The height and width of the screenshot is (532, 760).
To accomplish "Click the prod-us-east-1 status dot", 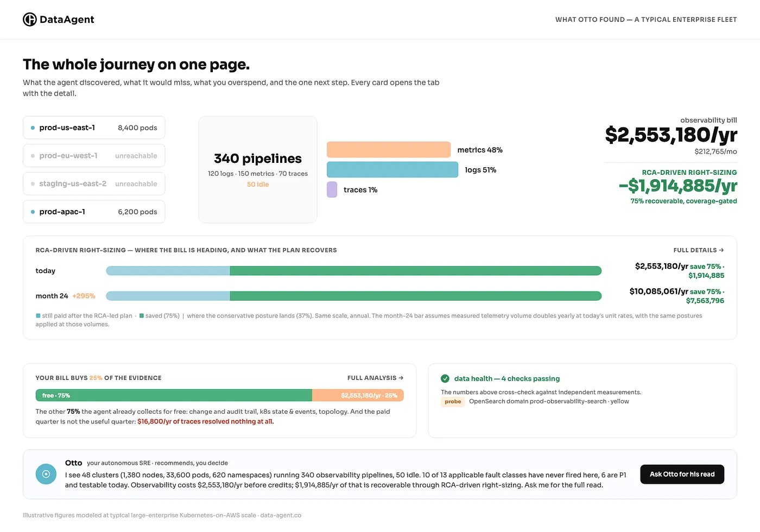I will (x=33, y=128).
